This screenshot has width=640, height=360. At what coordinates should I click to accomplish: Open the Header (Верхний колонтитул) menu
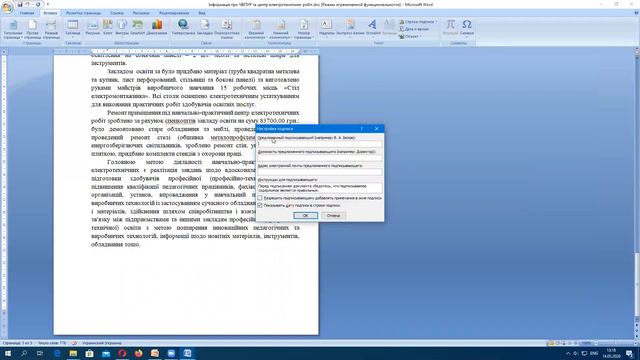pyautogui.click(x=256, y=29)
